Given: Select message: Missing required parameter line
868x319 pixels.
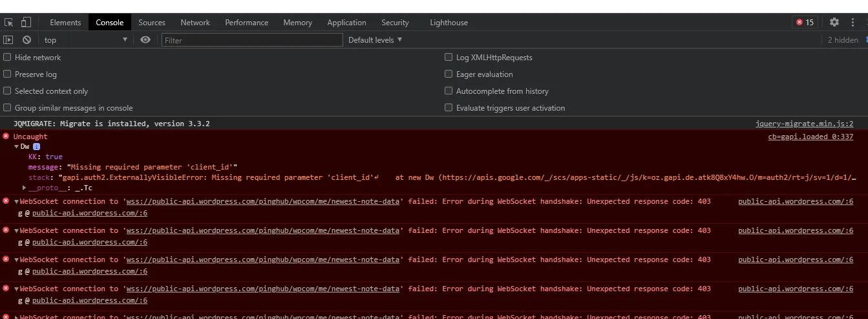Looking at the screenshot, I should click(132, 167).
